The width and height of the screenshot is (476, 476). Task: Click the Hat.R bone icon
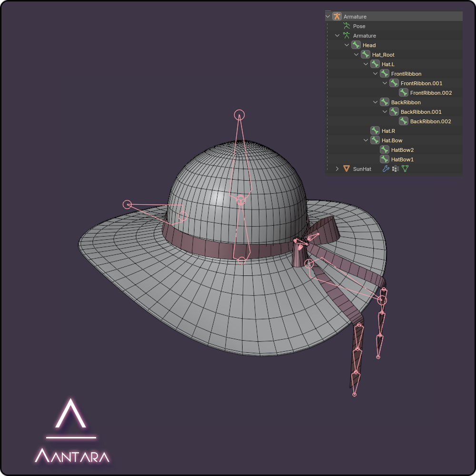375,130
